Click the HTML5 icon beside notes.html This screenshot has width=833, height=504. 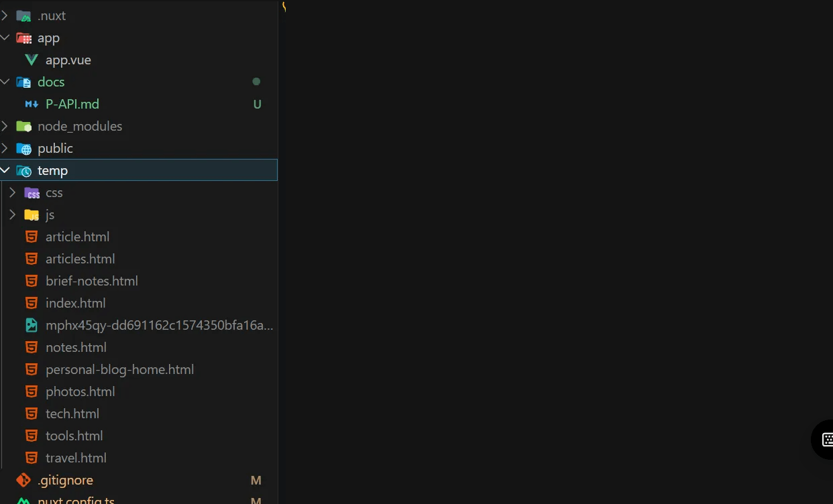tap(32, 347)
